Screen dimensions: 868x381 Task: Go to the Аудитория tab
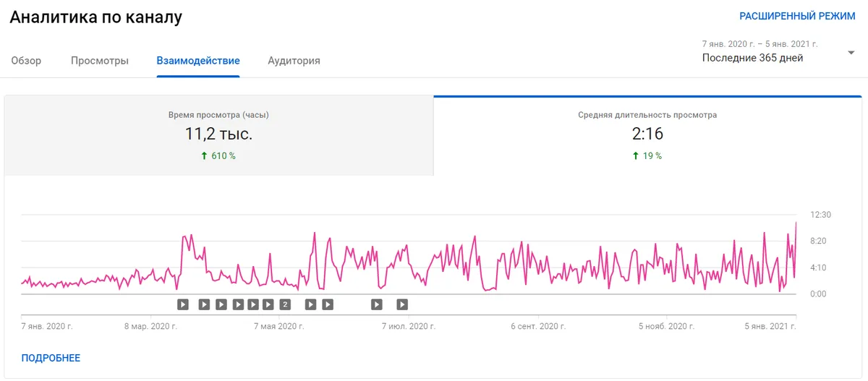tap(294, 61)
